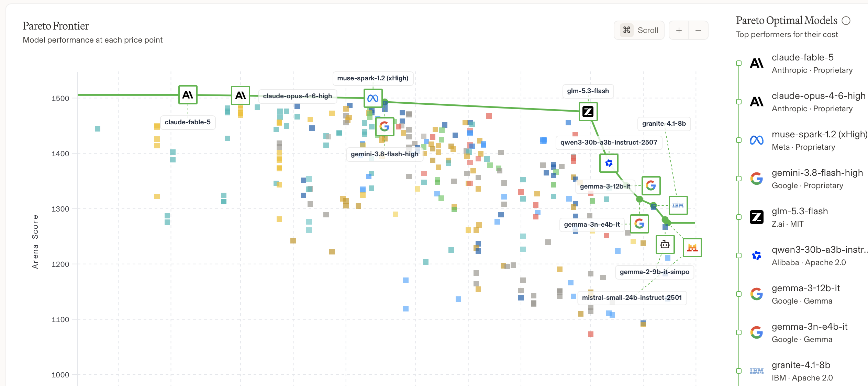This screenshot has width=868, height=386.
Task: Click the Scroll shortcut button
Action: pyautogui.click(x=639, y=30)
